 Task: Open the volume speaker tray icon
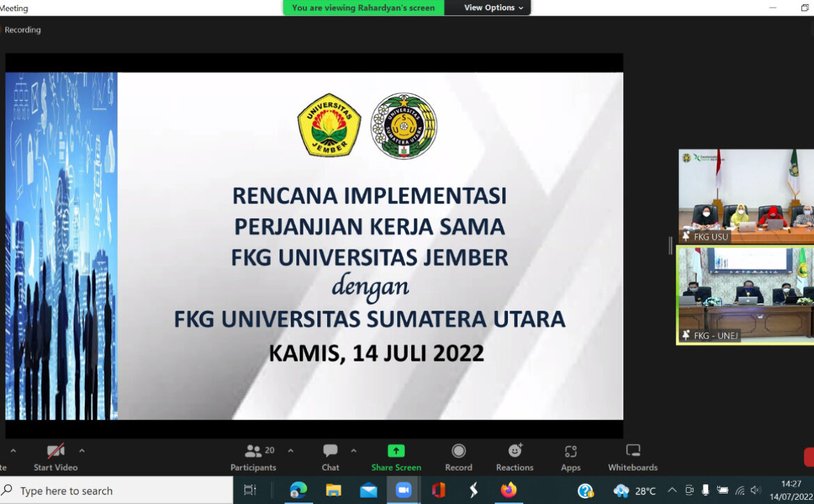(x=756, y=490)
